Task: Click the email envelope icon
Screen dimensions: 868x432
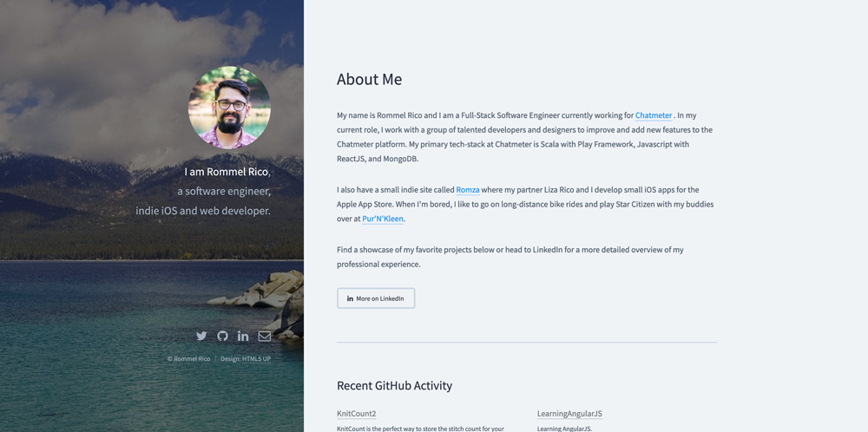Action: pyautogui.click(x=265, y=336)
